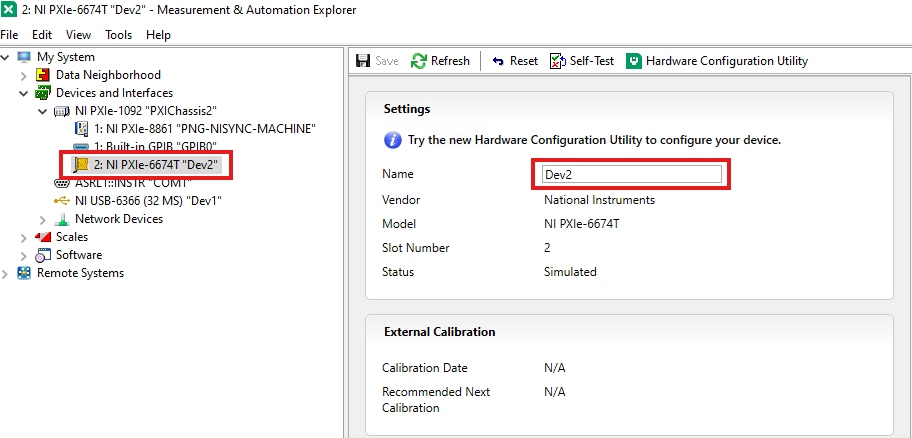Select tree row NI USB-6366 (32 MS) "Dev1"

pyautogui.click(x=149, y=201)
